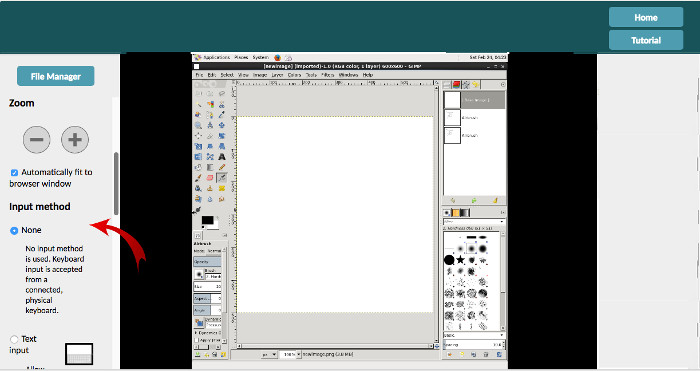The image size is (700, 371).
Task: Select the Zoom magnifier tool
Action: pos(198,125)
